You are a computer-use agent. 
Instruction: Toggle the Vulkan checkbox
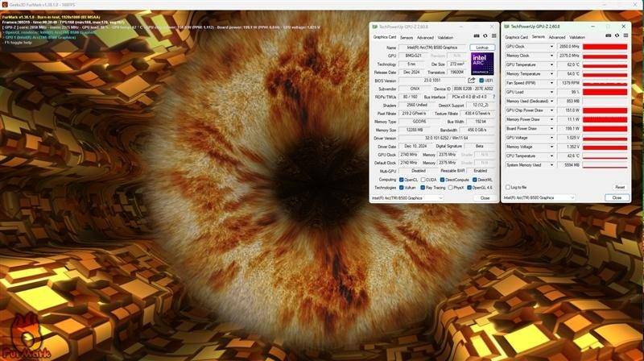click(x=401, y=188)
